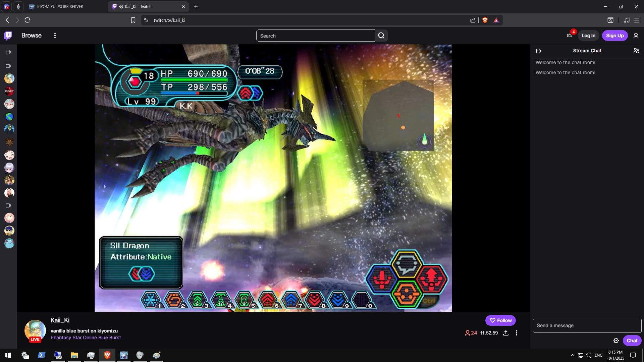Viewport: 644px width, 362px height.
Task: Click the search magnifier button
Action: pos(381,36)
